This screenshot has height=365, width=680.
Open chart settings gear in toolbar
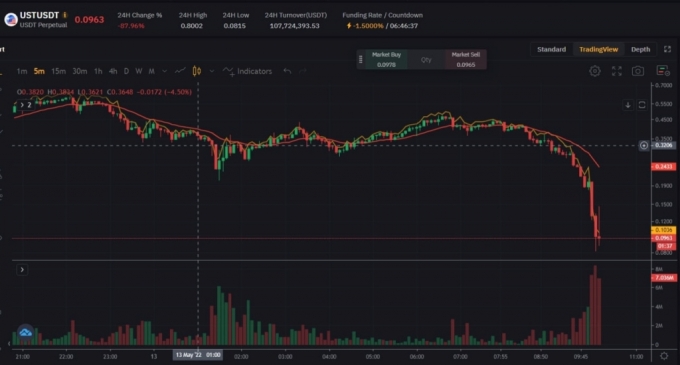pyautogui.click(x=595, y=71)
